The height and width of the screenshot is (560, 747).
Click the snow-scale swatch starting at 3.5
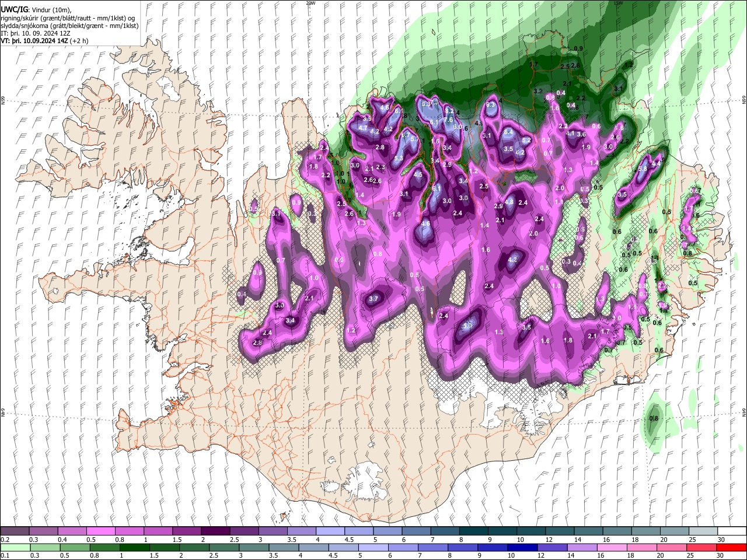pos(301,531)
